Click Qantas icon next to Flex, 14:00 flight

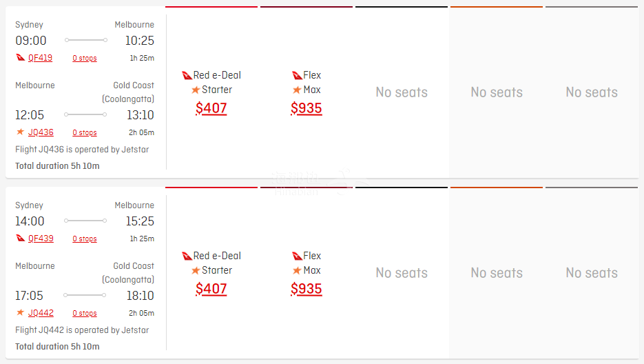(297, 256)
